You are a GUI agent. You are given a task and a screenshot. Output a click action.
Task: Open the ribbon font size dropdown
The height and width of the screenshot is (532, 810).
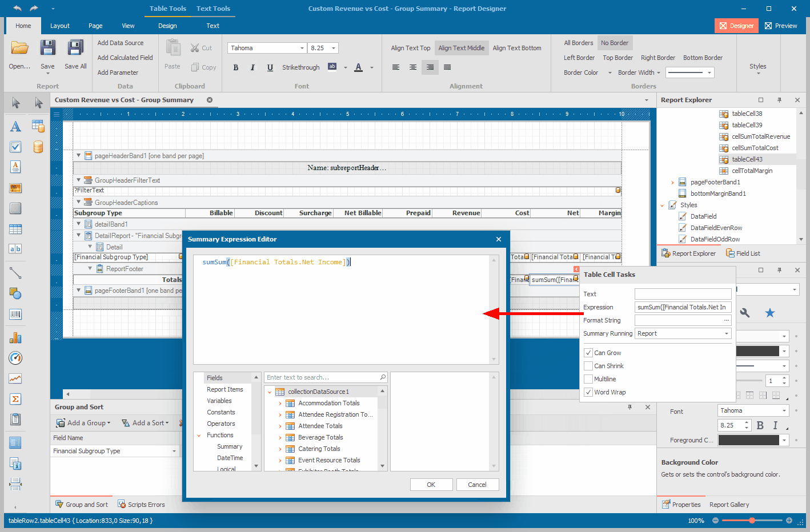pos(334,49)
